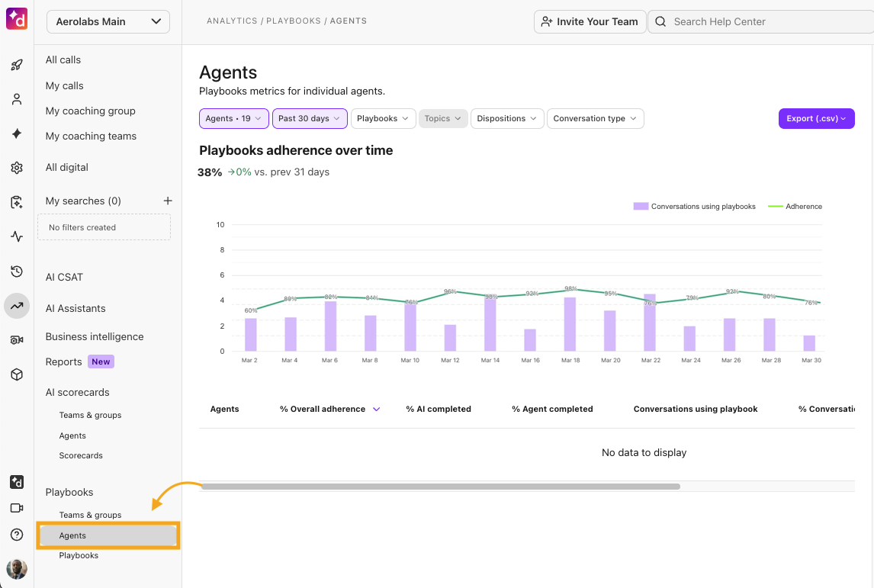The image size is (874, 588).
Task: Go to My calls
Action: [x=65, y=86]
